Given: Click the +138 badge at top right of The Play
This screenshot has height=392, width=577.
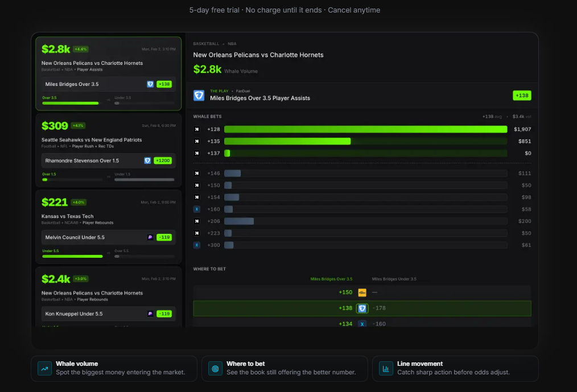Looking at the screenshot, I should pos(522,96).
